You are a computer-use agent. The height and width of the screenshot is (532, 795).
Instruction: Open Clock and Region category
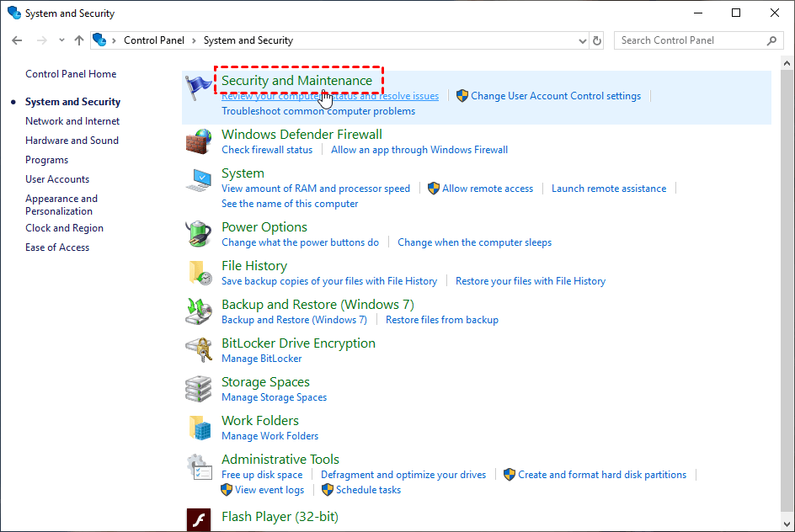64,228
